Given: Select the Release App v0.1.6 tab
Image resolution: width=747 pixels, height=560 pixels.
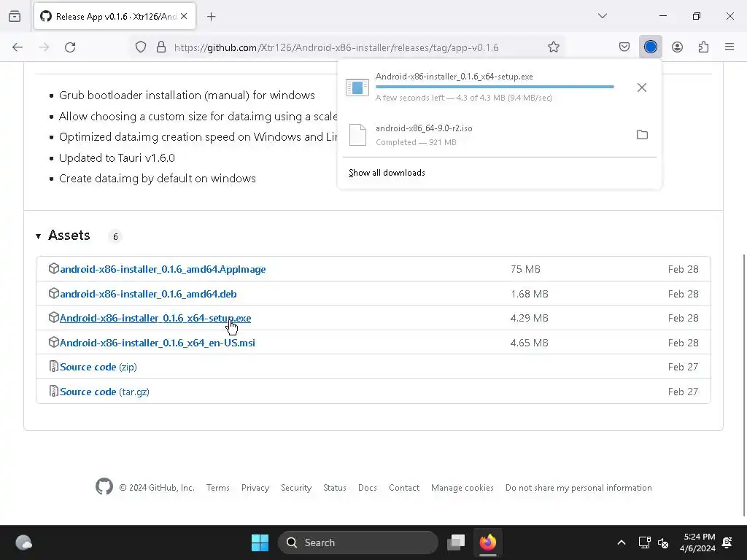Looking at the screenshot, I should 115,16.
